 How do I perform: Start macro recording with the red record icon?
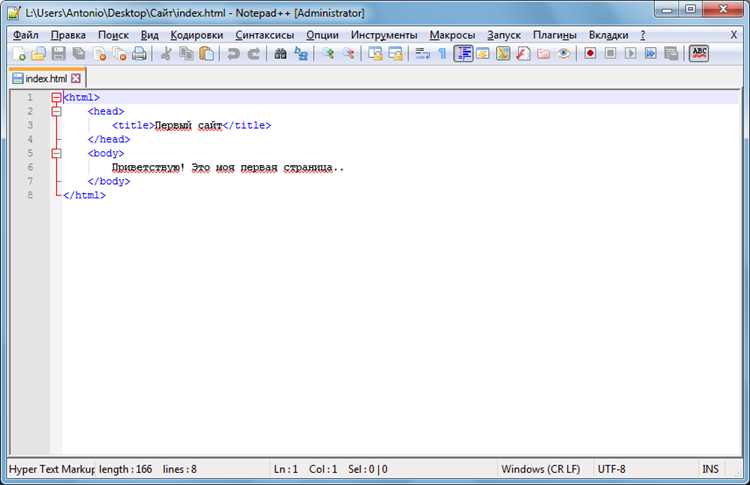click(x=590, y=54)
